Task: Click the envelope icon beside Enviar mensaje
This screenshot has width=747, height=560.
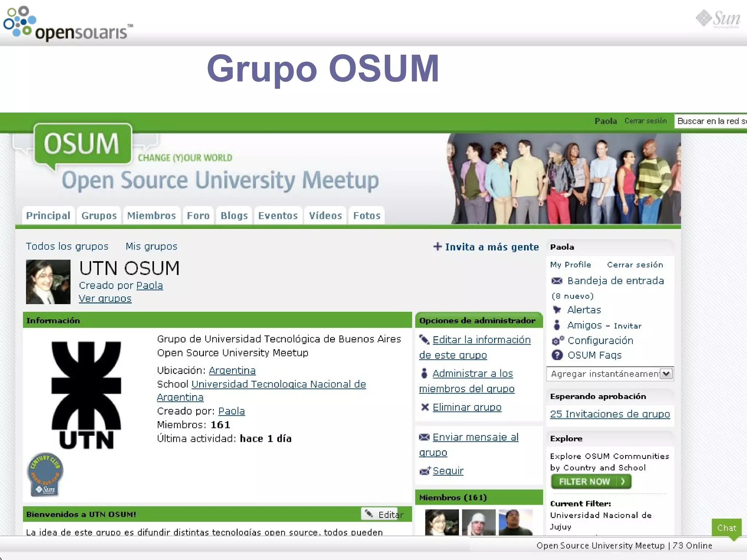Action: (x=424, y=437)
